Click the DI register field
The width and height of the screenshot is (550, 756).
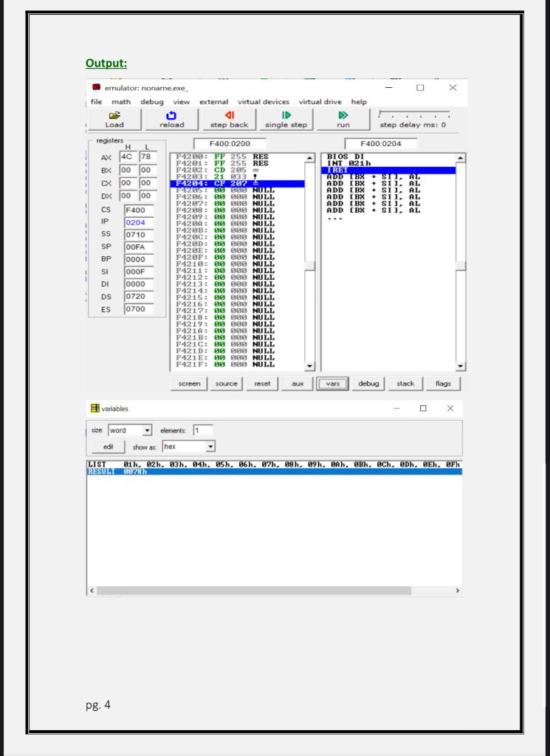[x=139, y=284]
